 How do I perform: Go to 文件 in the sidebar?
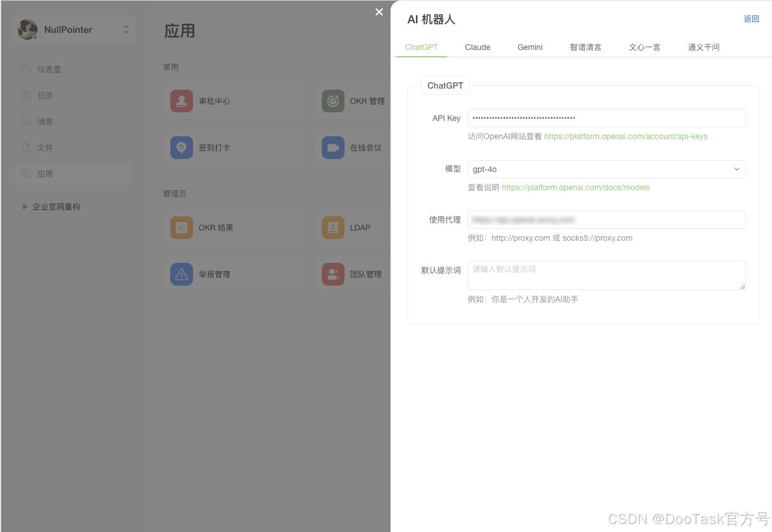coord(74,148)
